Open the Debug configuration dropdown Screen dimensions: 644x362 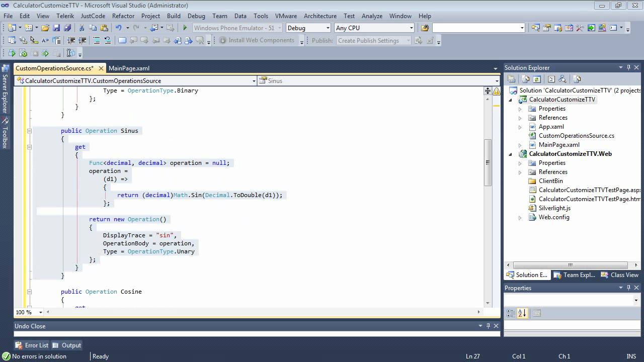(x=328, y=28)
